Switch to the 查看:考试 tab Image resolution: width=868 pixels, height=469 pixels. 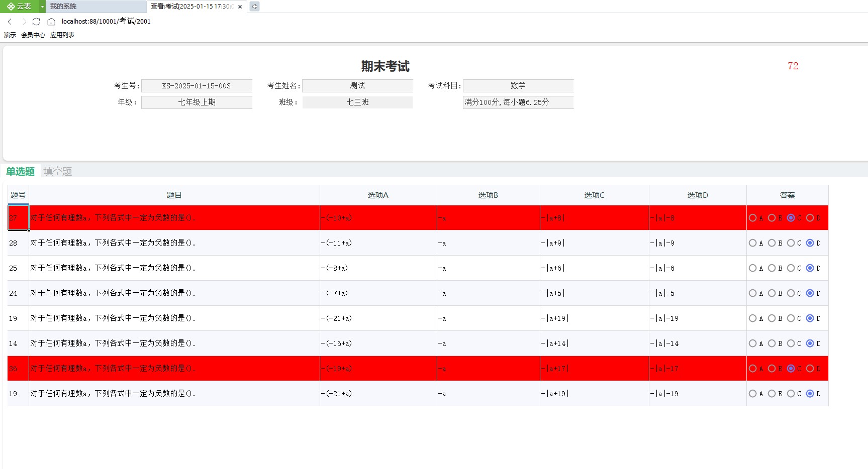pyautogui.click(x=197, y=7)
